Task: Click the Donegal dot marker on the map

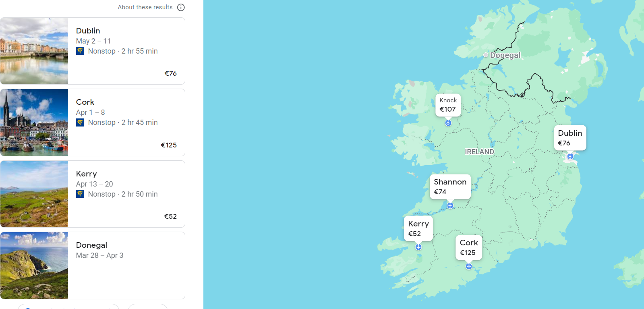Action: (x=486, y=55)
